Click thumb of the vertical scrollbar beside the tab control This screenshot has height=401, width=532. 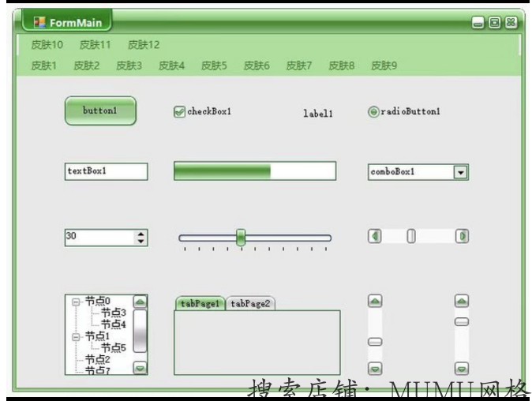click(x=375, y=342)
